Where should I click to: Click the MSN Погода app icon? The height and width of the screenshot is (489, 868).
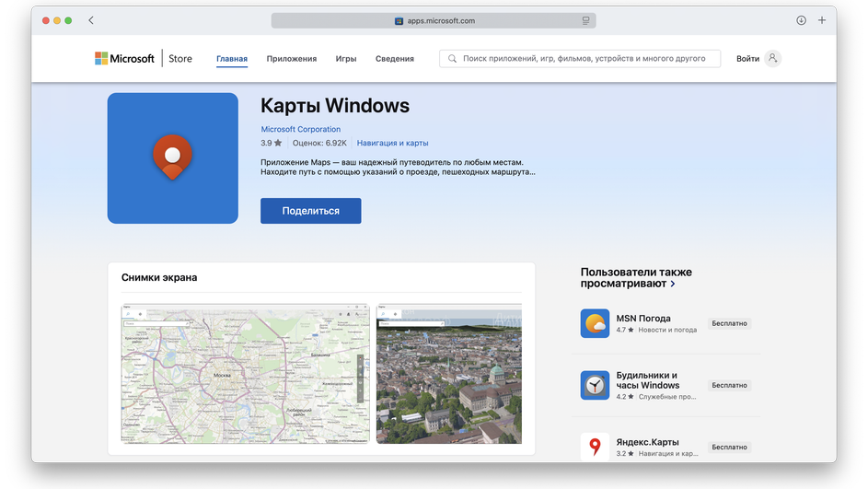tap(596, 323)
